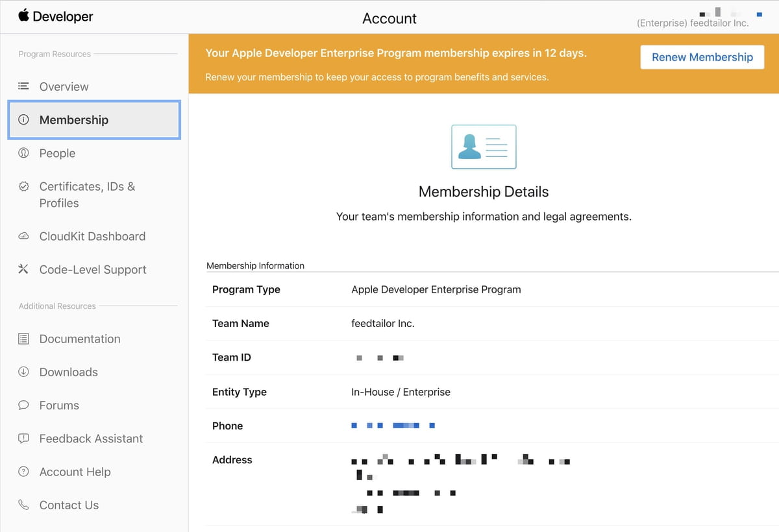Click the Feedback Assistant exclamation bubble icon
Image resolution: width=779 pixels, height=532 pixels.
pyautogui.click(x=23, y=439)
